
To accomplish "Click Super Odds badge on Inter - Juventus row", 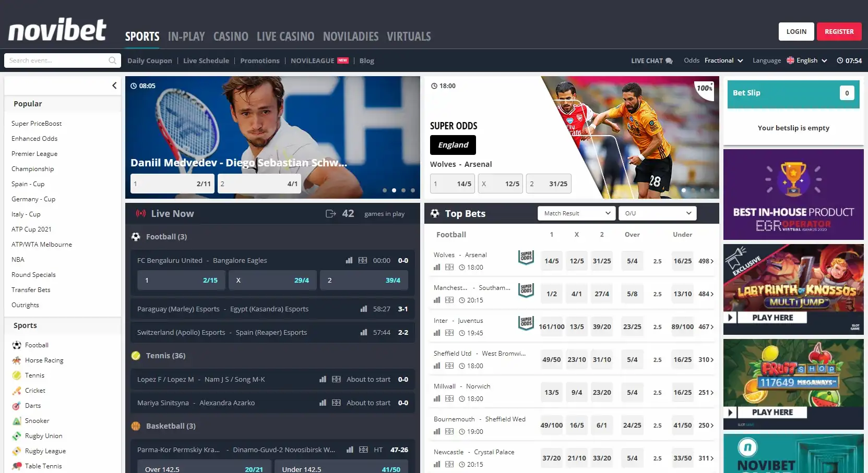I will (x=526, y=323).
